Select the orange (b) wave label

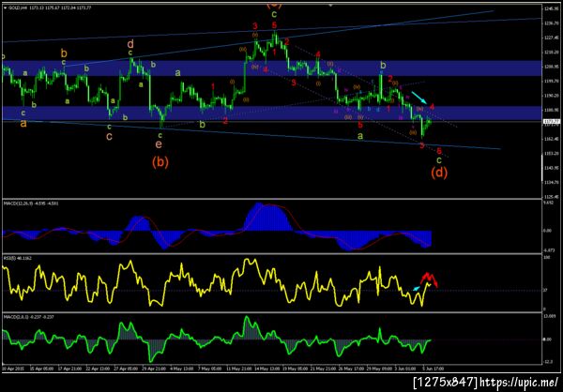(160, 162)
